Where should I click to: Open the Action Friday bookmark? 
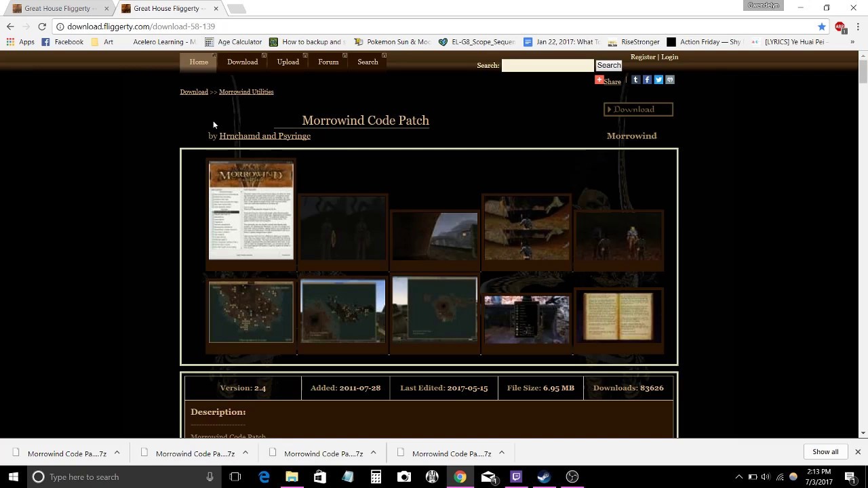point(704,42)
